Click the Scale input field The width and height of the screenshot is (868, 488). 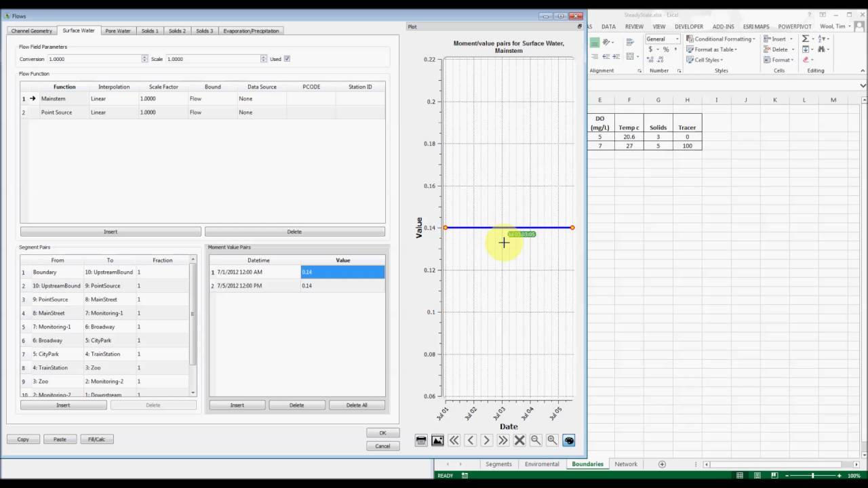point(214,59)
